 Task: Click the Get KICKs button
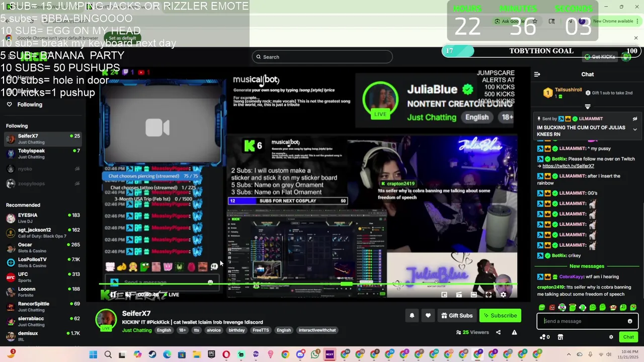coord(600,57)
